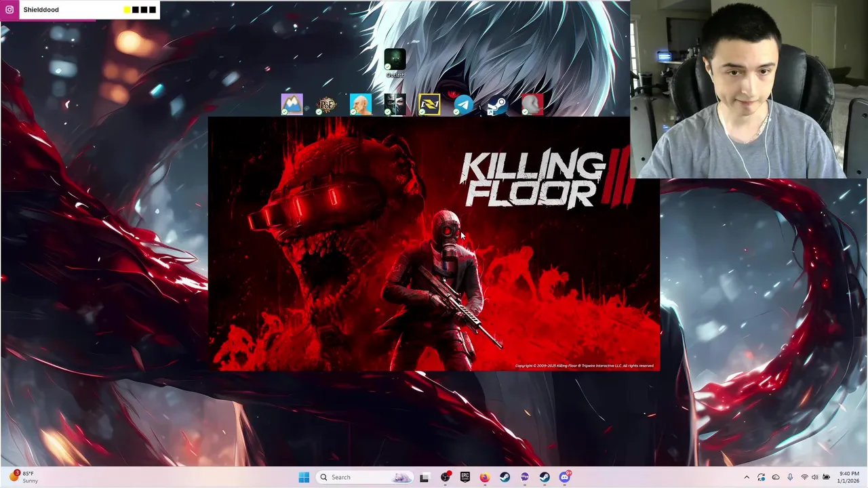Image resolution: width=868 pixels, height=488 pixels.
Task: Open the volume speaker tray icon
Action: (x=815, y=477)
